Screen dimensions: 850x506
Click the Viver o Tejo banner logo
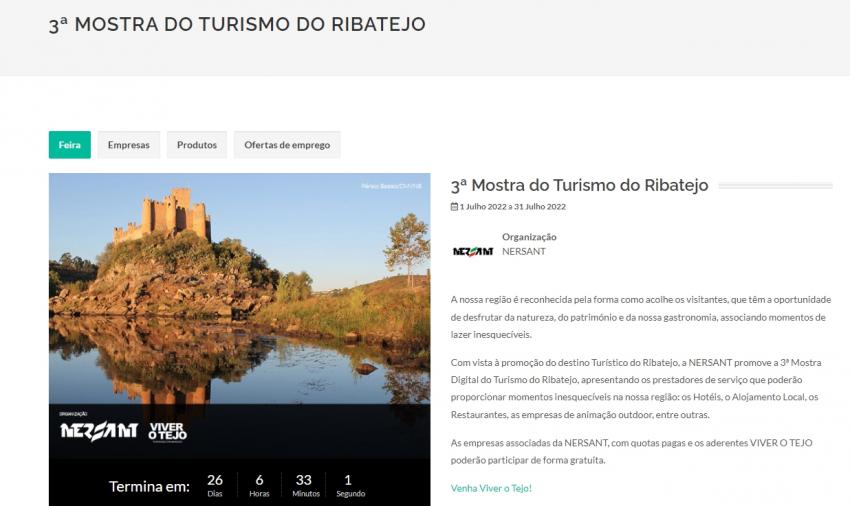pyautogui.click(x=167, y=431)
